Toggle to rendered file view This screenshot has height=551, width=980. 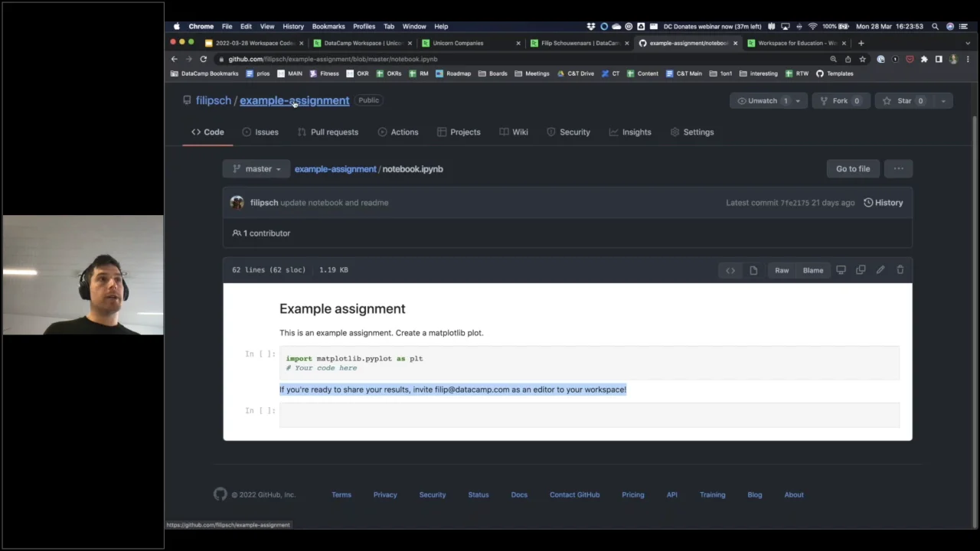(753, 270)
